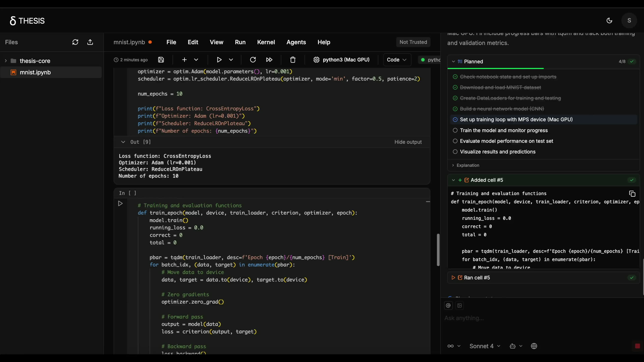Open the Kernel menu

[266, 42]
